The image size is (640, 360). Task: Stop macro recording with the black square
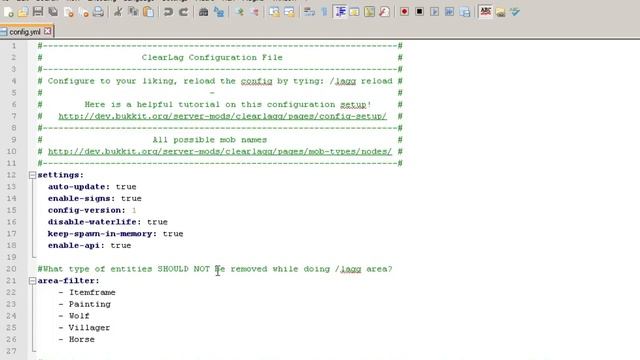419,12
